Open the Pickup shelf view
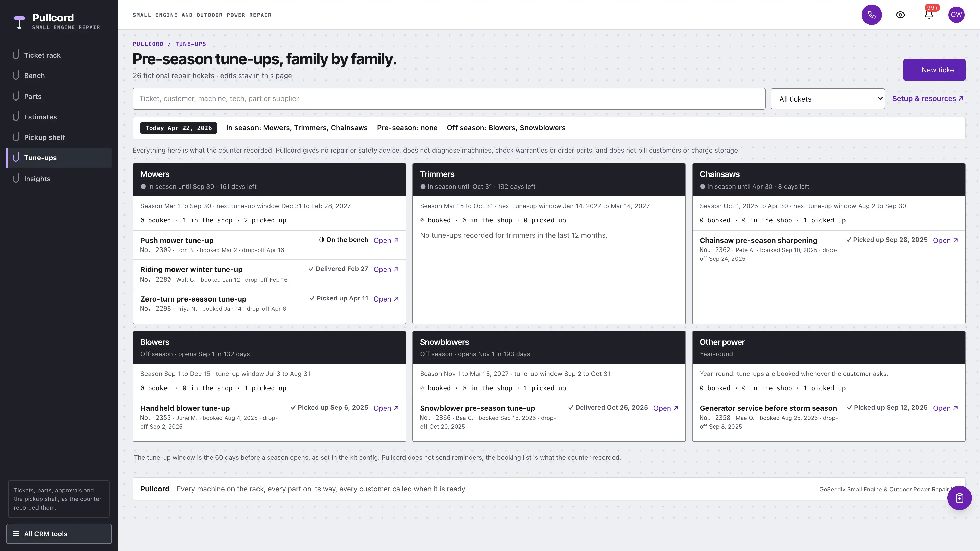980x551 pixels. [x=59, y=137]
